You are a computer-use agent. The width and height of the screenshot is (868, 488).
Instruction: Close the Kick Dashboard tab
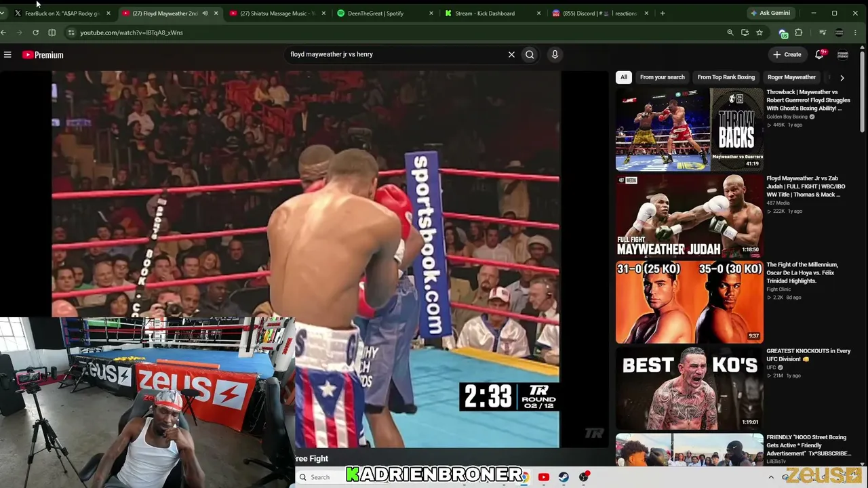(x=539, y=13)
